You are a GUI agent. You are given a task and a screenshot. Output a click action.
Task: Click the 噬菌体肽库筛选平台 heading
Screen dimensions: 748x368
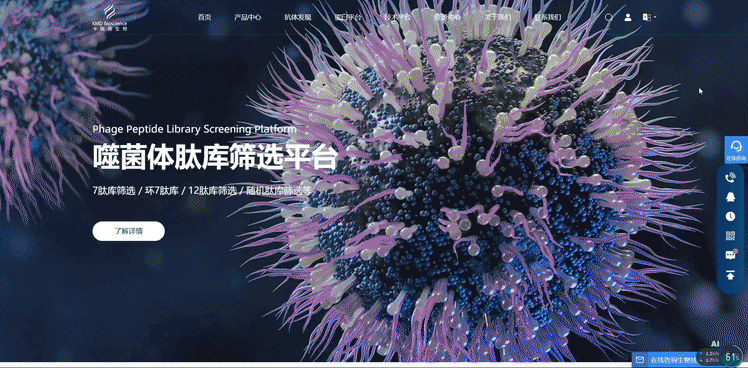(215, 157)
